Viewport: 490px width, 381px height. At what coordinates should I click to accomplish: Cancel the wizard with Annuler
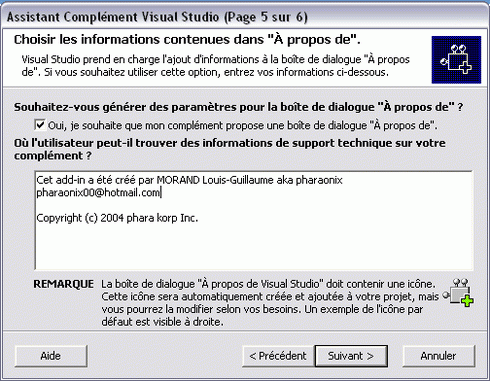[x=438, y=356]
